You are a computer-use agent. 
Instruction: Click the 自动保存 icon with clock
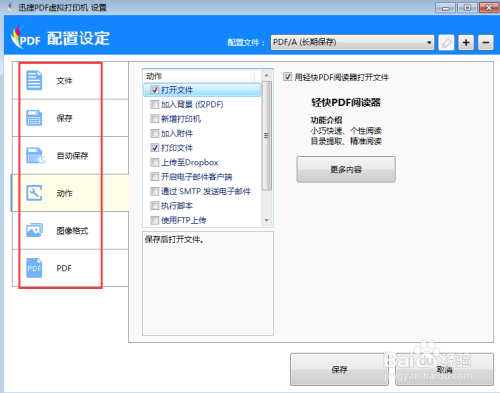coord(35,156)
